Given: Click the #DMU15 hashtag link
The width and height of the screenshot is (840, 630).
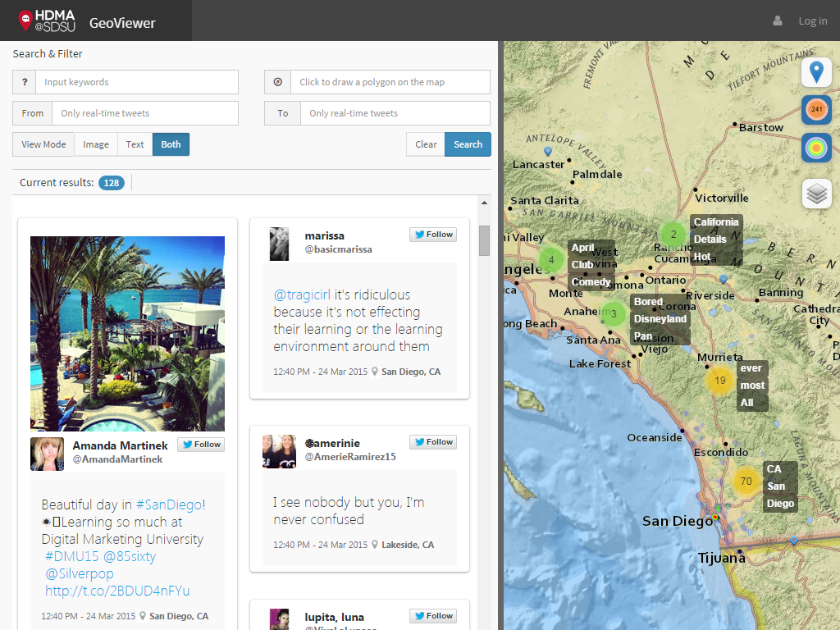Looking at the screenshot, I should click(x=72, y=556).
